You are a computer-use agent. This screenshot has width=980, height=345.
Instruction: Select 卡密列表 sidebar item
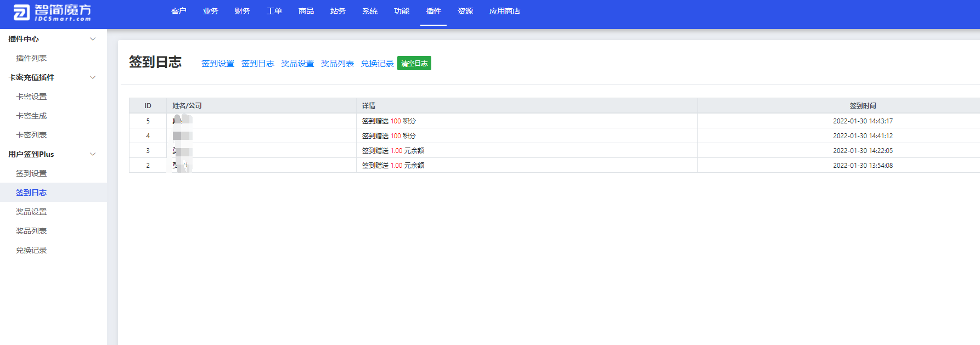click(x=31, y=135)
